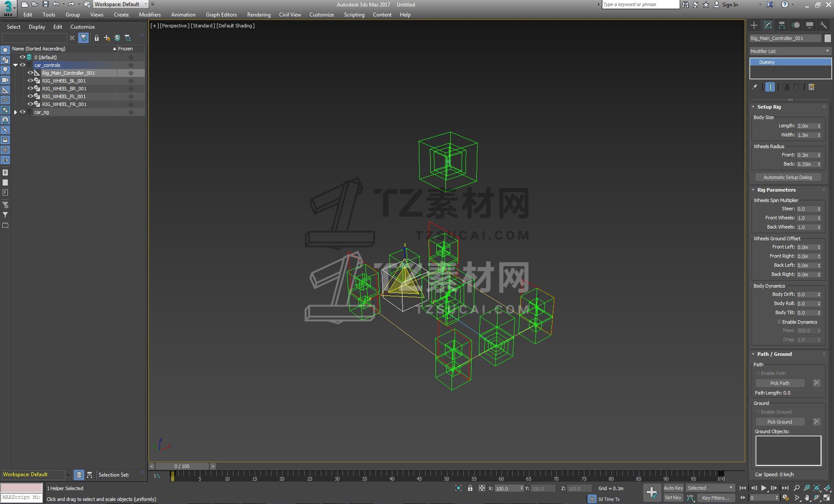Open the Utilities panel wrench icon
Image resolution: width=834 pixels, height=504 pixels.
coord(823,25)
